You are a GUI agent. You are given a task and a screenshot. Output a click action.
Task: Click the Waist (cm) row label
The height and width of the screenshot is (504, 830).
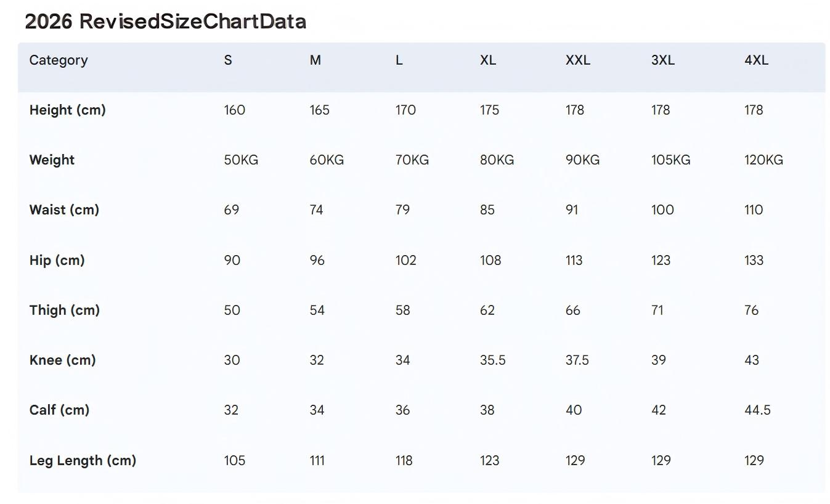[x=64, y=210]
